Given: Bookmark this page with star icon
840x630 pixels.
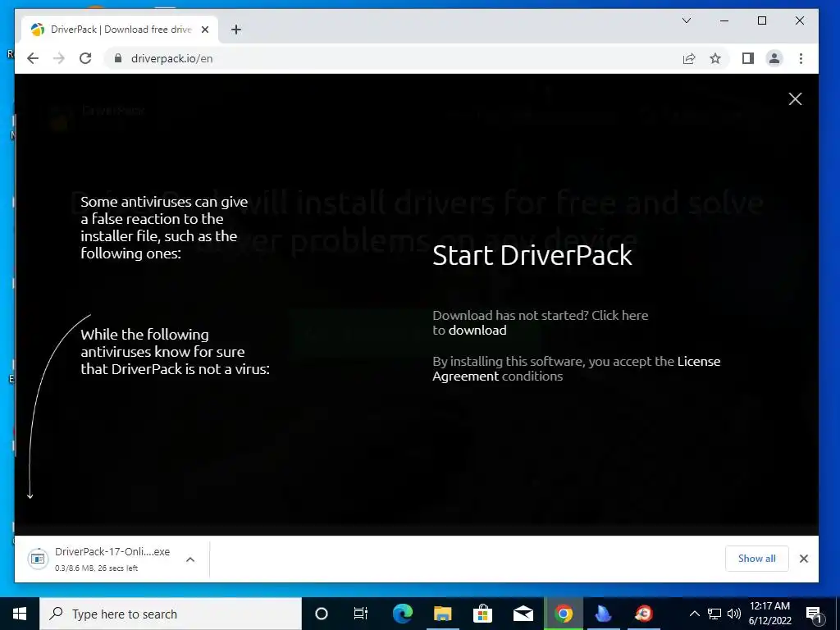Looking at the screenshot, I should pyautogui.click(x=715, y=58).
